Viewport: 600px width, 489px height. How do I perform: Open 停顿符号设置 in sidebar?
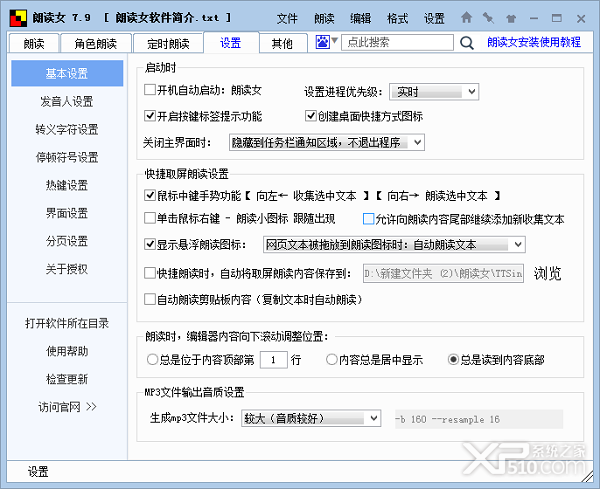[x=67, y=157]
